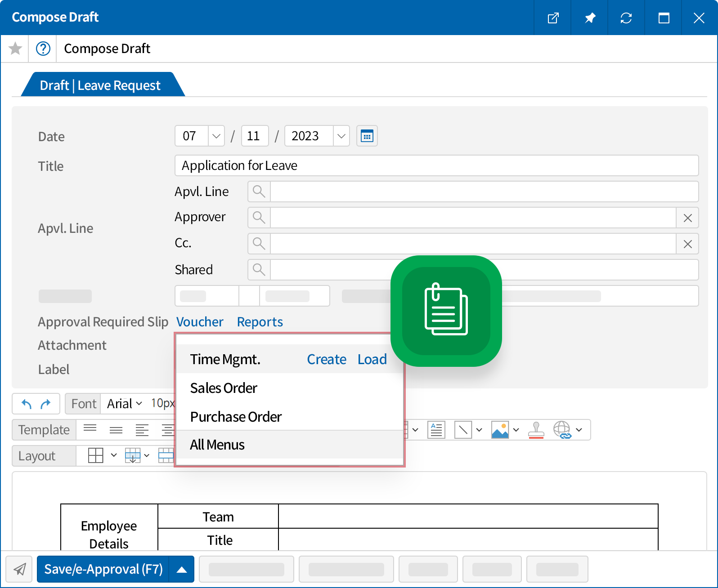Click the Voucher link
Screen dimensions: 718x588
point(199,322)
